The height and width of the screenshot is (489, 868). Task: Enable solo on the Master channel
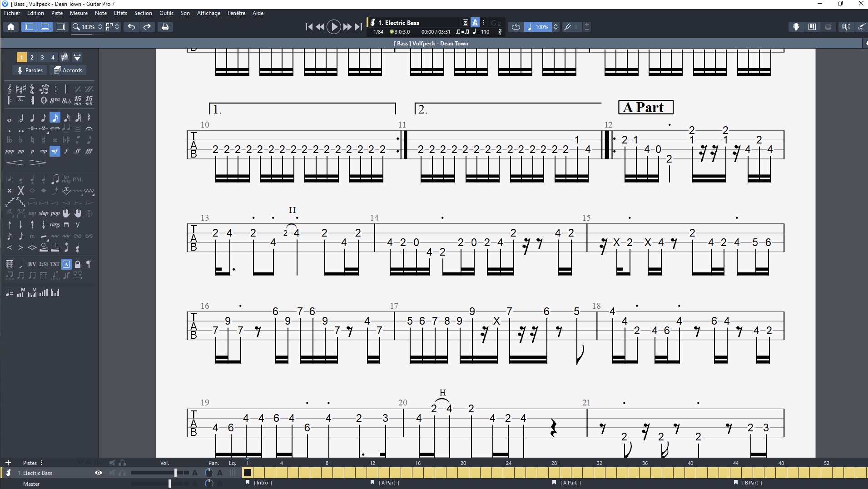(x=122, y=484)
